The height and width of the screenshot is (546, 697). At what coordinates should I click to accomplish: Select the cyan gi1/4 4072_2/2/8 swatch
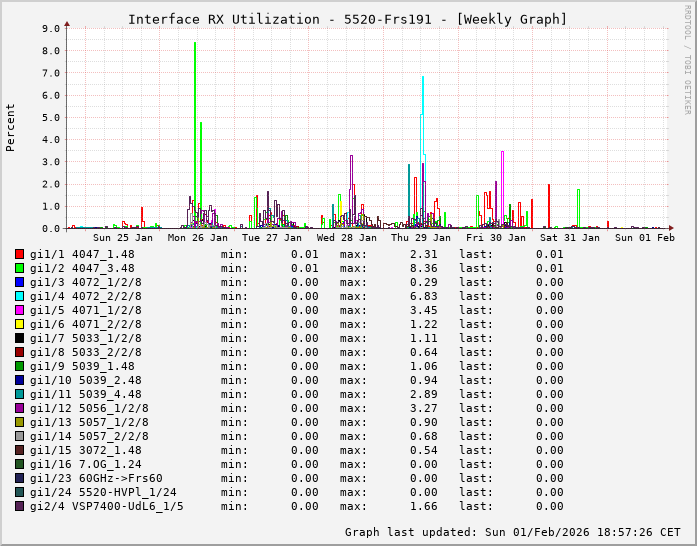(19, 296)
